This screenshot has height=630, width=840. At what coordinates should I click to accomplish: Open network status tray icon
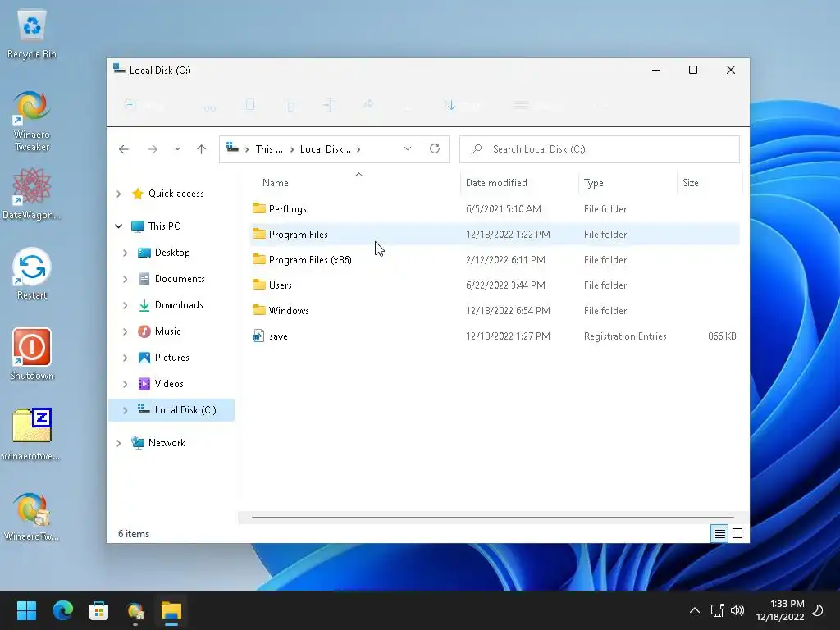tap(717, 610)
